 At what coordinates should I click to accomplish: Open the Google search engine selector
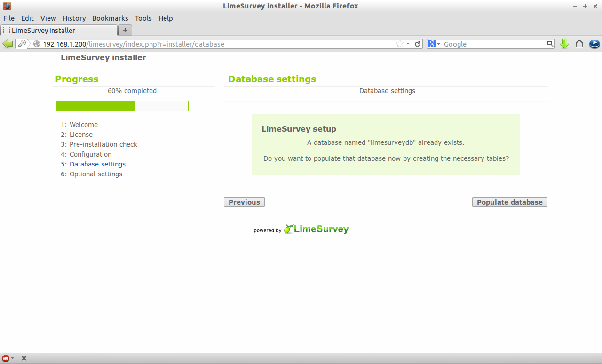point(434,44)
